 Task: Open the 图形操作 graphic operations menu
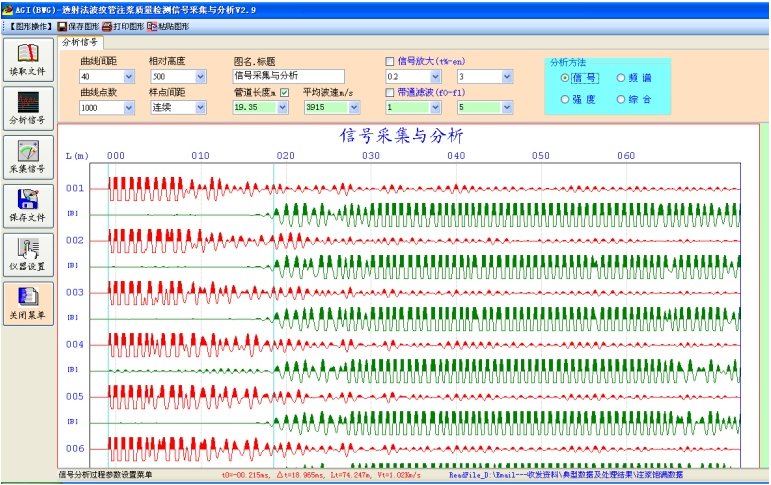(29, 25)
